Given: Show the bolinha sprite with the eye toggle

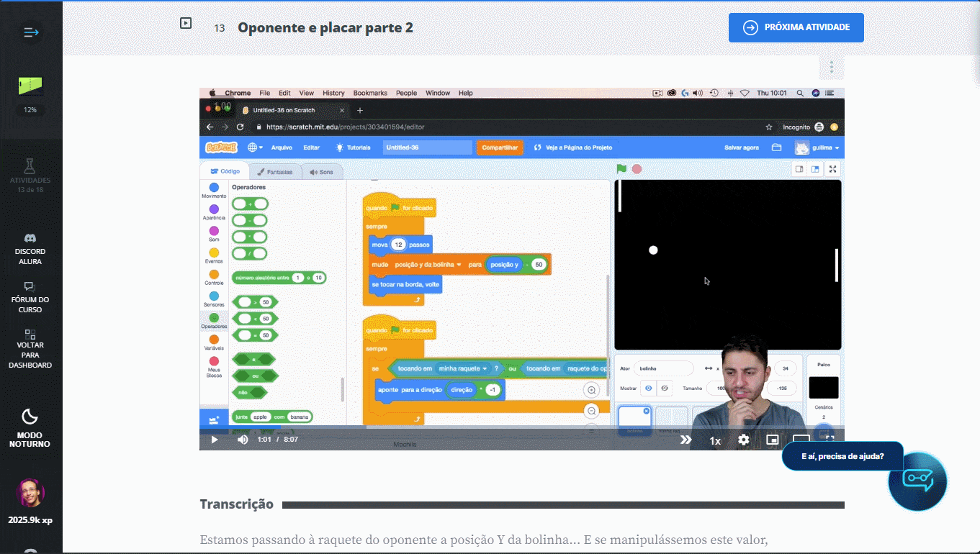Looking at the screenshot, I should [648, 387].
